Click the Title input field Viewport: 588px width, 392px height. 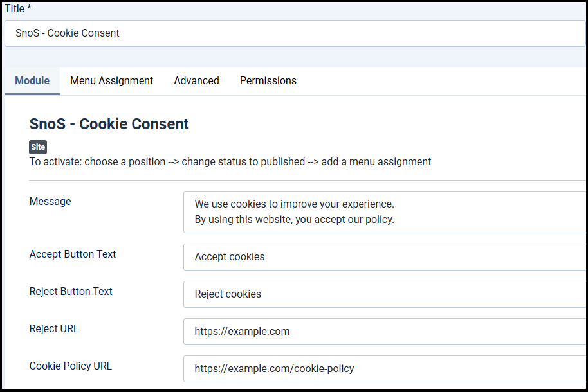pyautogui.click(x=295, y=33)
